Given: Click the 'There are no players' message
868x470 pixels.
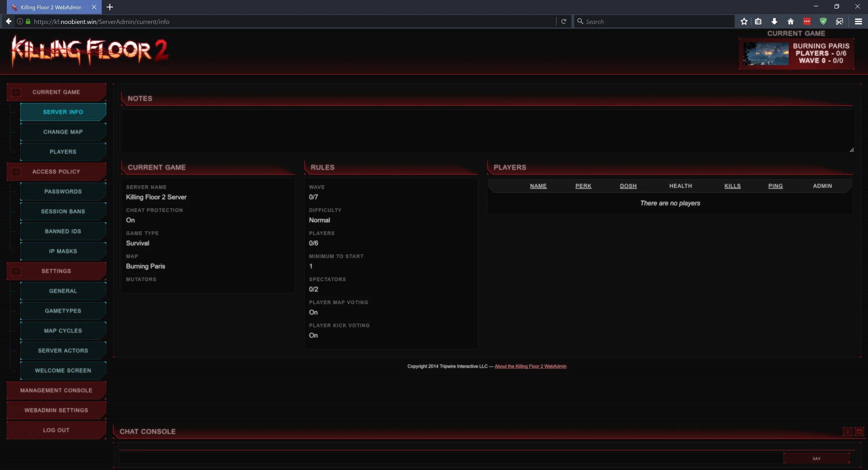Looking at the screenshot, I should click(x=670, y=203).
